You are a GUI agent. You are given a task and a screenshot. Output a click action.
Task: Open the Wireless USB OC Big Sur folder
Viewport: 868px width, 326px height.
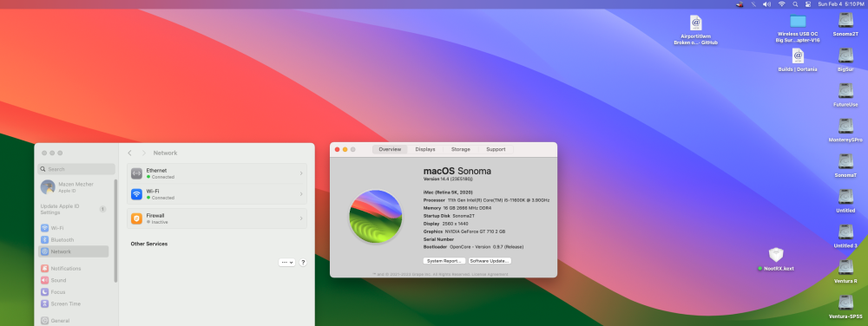click(x=798, y=21)
